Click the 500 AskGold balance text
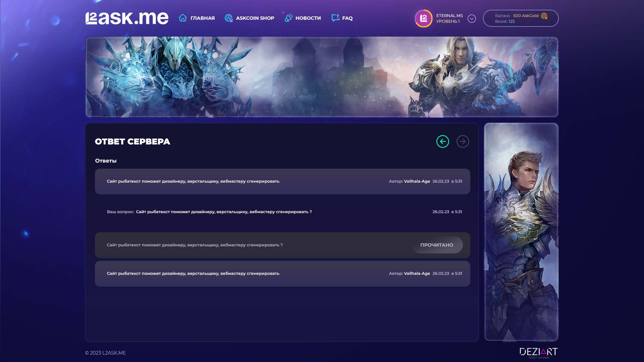This screenshot has width=644, height=362. point(526,15)
